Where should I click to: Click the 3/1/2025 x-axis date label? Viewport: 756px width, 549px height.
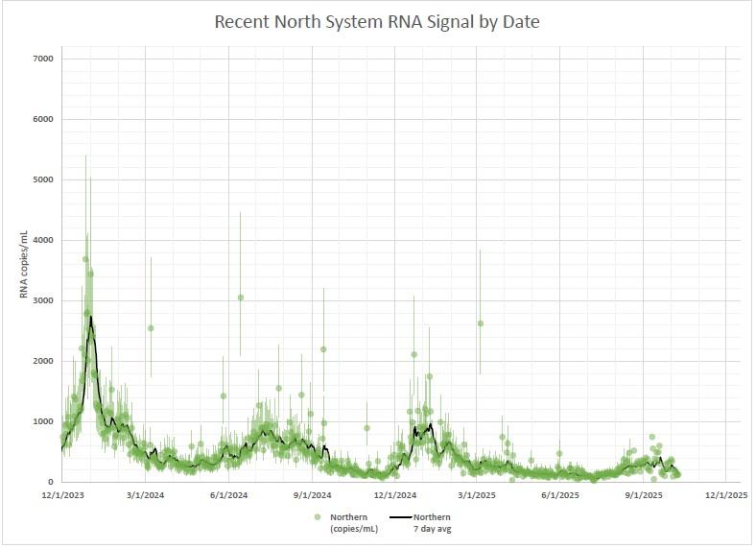478,495
